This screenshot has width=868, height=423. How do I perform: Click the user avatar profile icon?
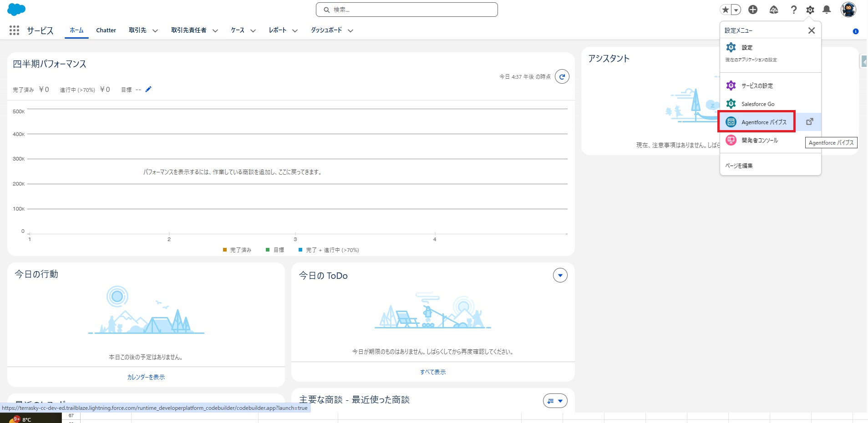(x=848, y=10)
